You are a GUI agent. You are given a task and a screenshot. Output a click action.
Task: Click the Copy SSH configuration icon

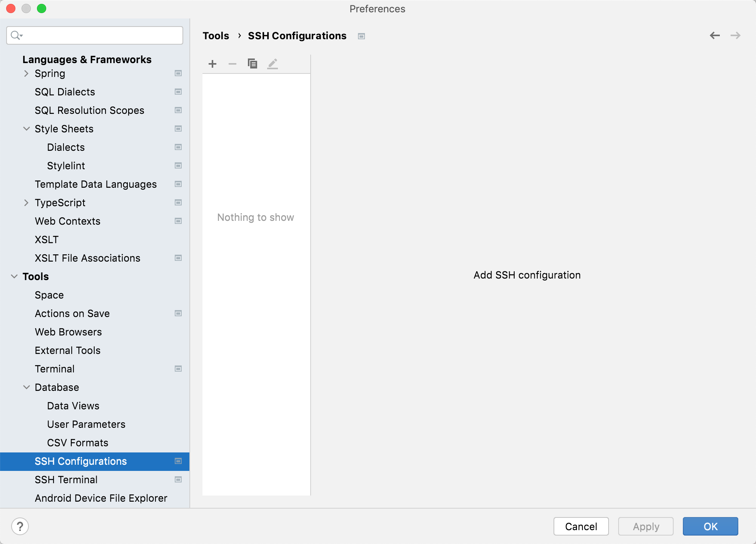252,63
